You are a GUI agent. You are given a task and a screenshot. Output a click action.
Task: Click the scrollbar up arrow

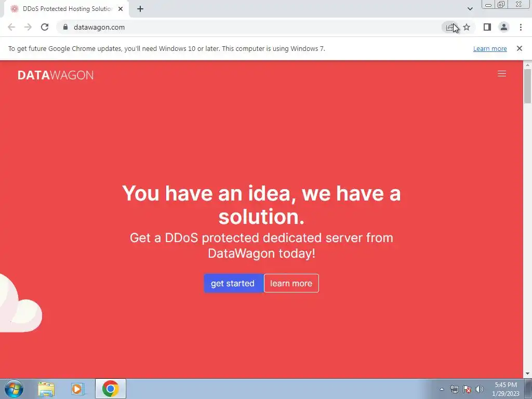527,64
